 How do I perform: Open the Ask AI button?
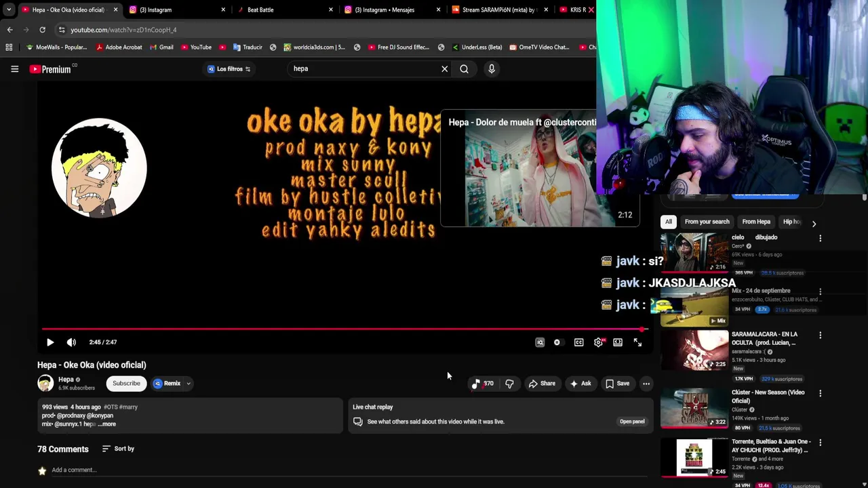click(580, 384)
